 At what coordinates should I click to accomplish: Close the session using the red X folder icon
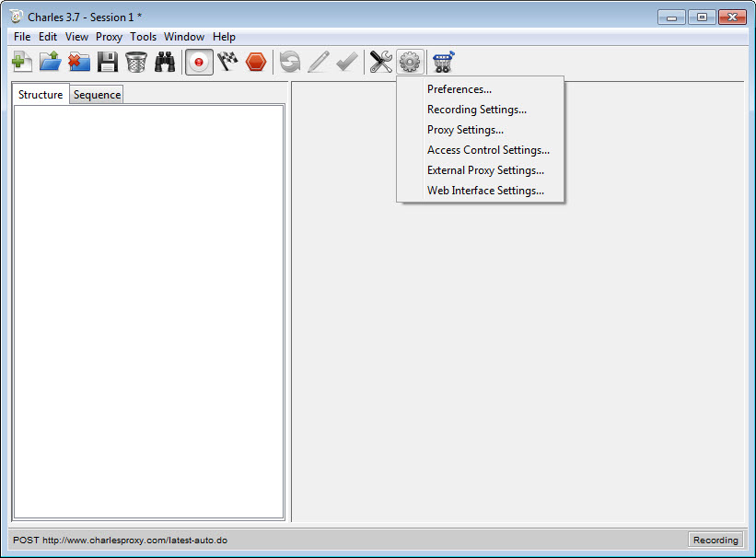79,62
